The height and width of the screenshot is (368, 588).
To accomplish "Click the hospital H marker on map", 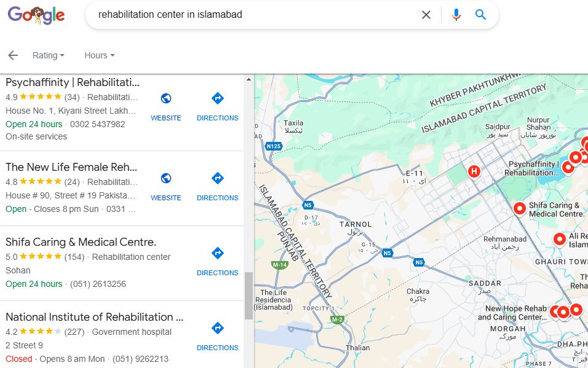I will click(474, 171).
